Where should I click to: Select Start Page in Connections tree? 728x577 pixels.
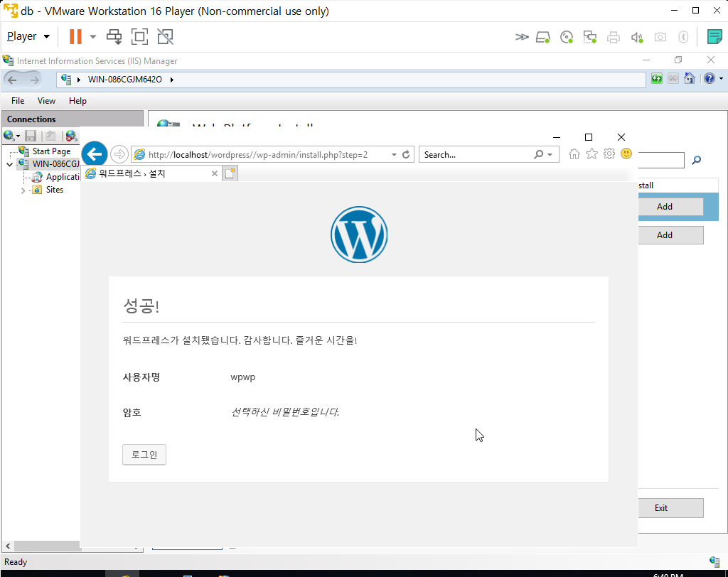point(51,151)
